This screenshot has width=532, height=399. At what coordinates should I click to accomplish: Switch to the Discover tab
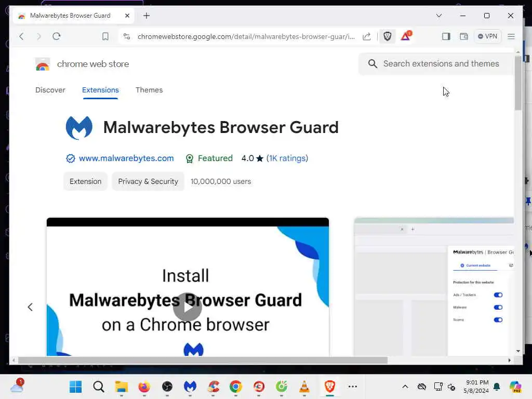50,90
